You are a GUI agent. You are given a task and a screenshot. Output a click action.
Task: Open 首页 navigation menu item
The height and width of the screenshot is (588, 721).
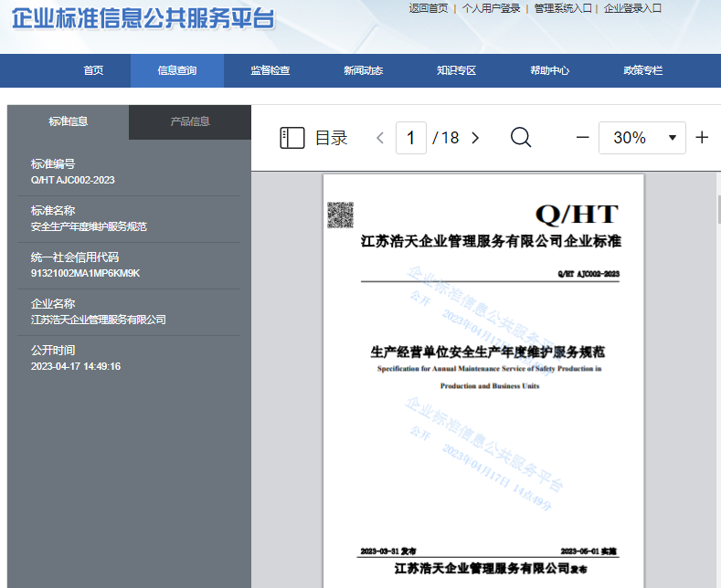coord(93,70)
